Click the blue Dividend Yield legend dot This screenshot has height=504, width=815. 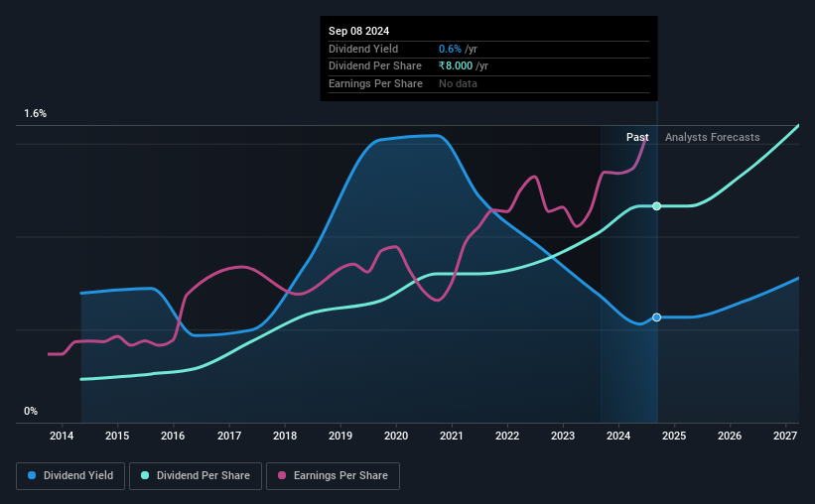(x=32, y=475)
